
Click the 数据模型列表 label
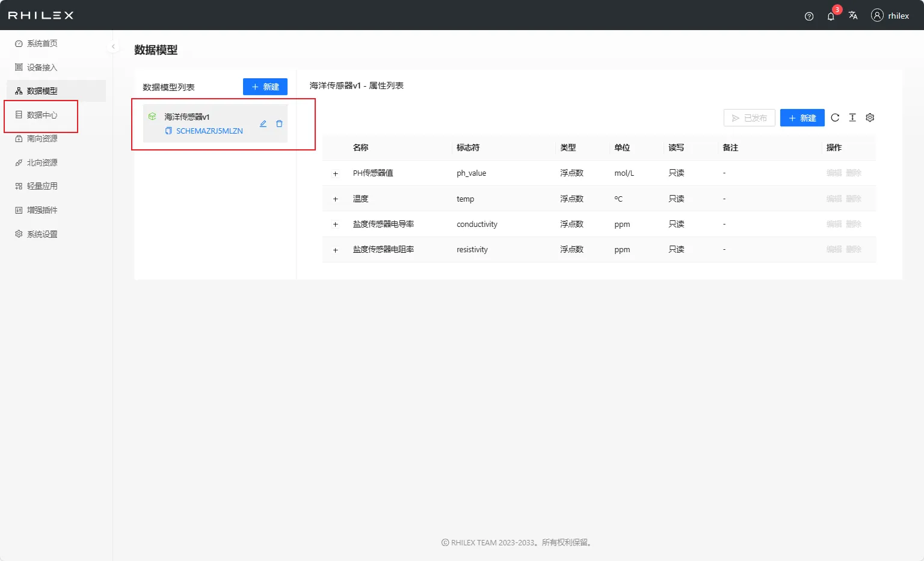click(168, 87)
